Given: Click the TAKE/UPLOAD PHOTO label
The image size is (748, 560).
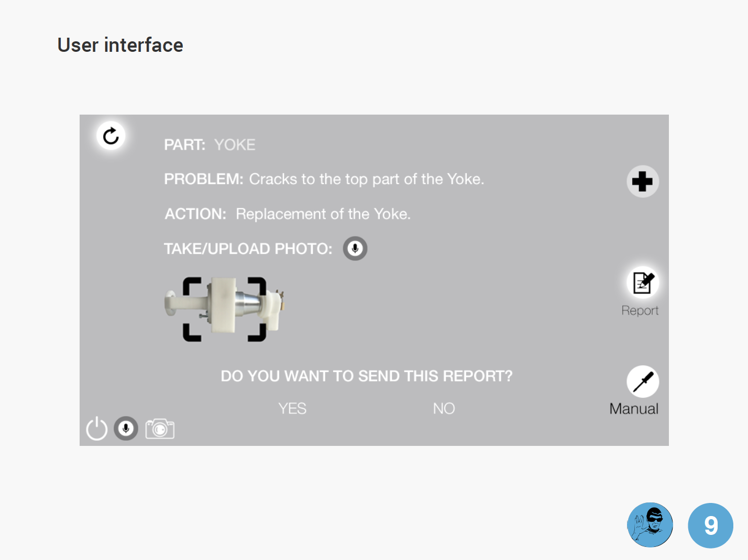Looking at the screenshot, I should pos(248,249).
